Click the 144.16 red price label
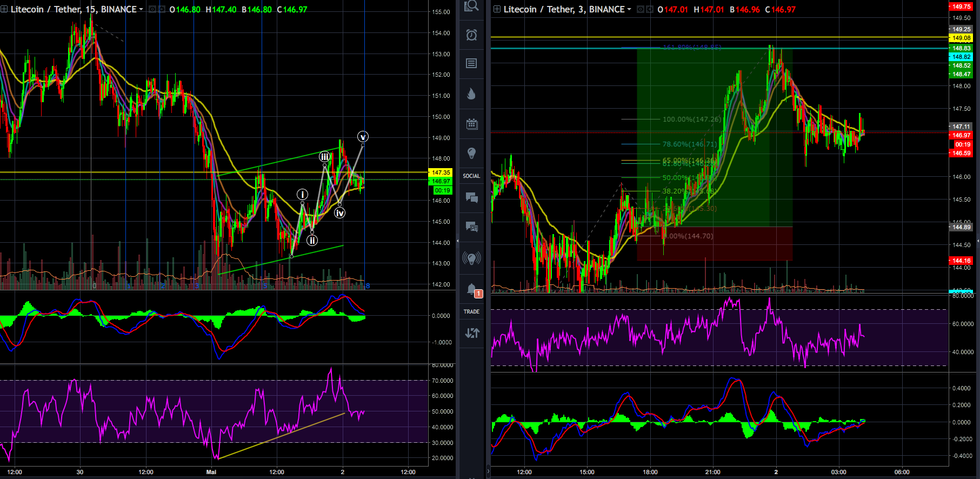 [x=961, y=261]
